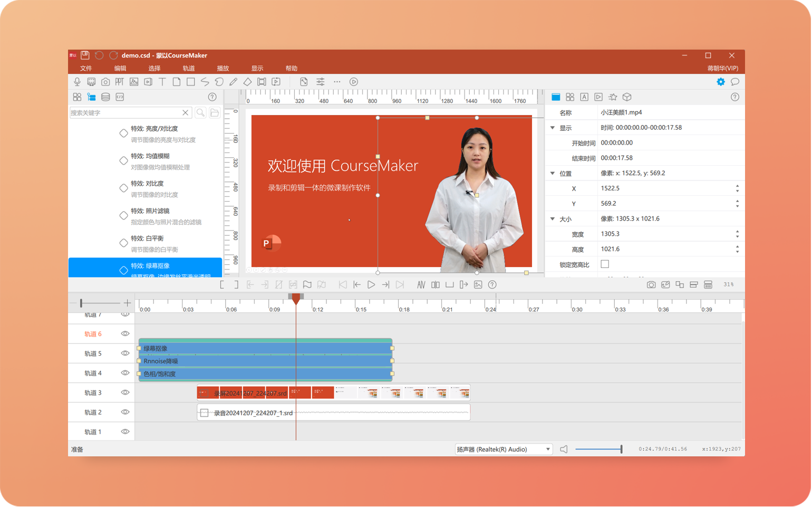Click the 绿幕抠像 clip on the timeline

265,349
